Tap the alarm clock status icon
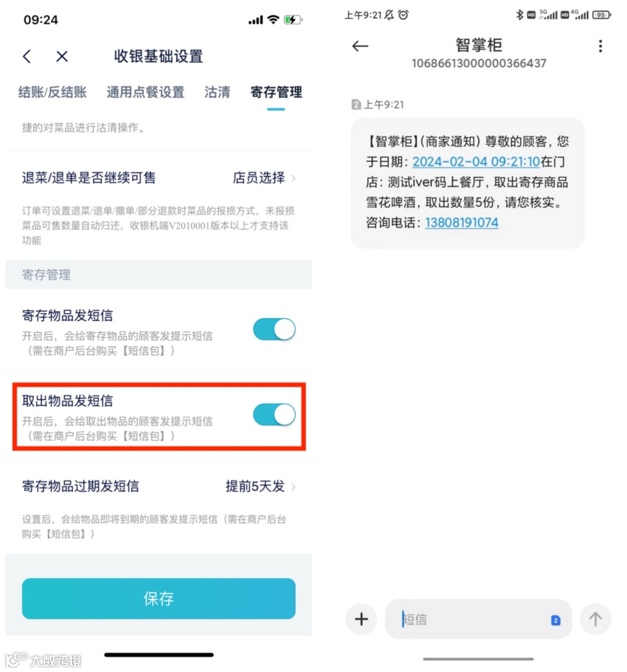The image size is (627, 672). click(403, 15)
